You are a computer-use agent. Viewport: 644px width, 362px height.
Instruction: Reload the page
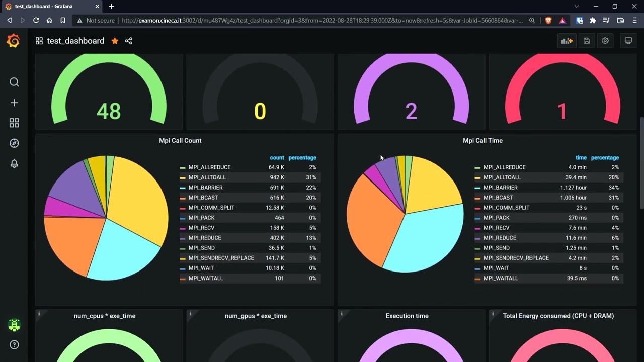pos(36,20)
